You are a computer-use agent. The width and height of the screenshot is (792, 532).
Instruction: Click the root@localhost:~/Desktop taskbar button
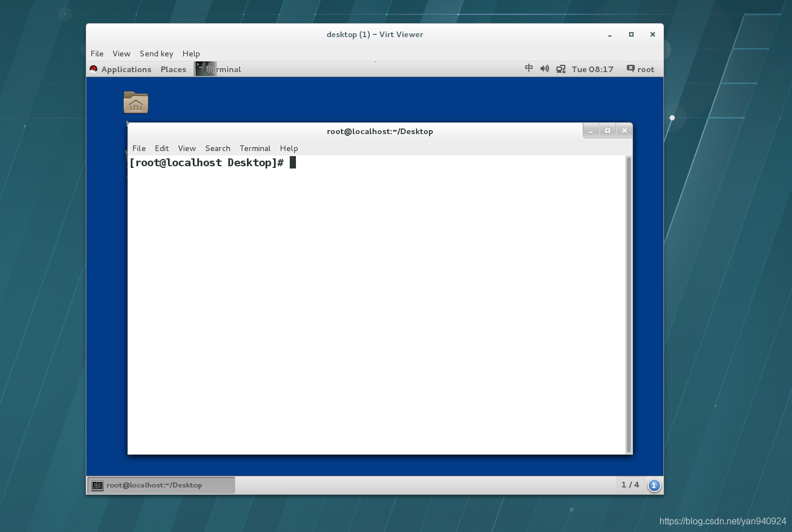(161, 485)
